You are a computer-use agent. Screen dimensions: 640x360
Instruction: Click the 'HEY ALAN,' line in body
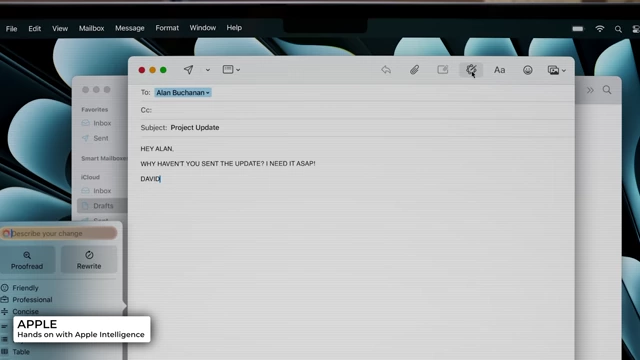[x=157, y=149]
